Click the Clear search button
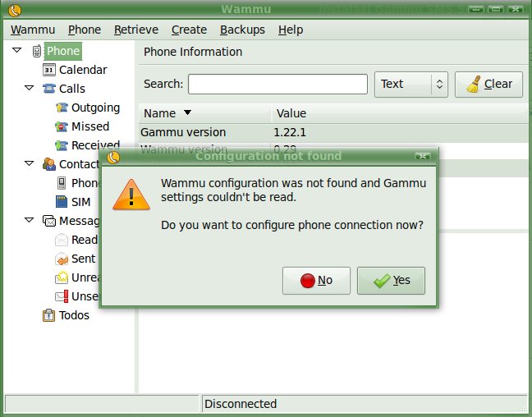Viewport: 532px width, 417px height. click(x=488, y=85)
